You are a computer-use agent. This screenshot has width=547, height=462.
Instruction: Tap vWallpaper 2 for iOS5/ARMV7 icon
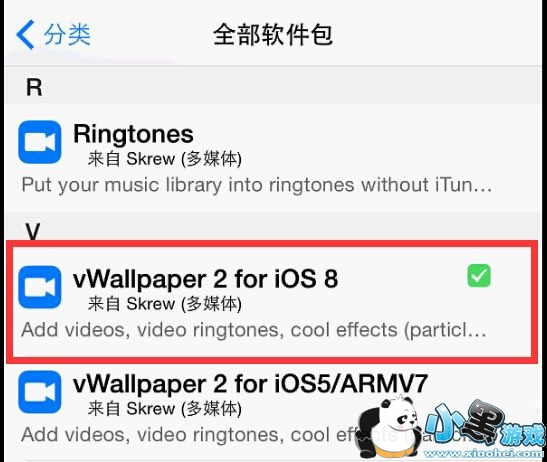(40, 392)
